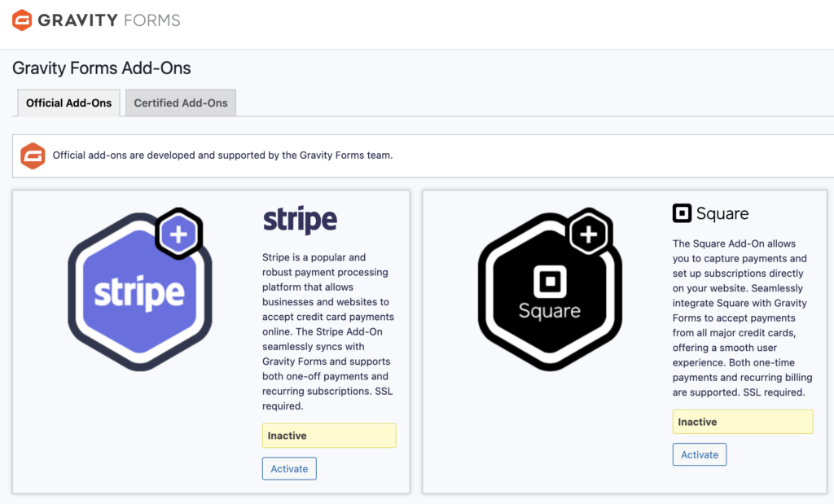The width and height of the screenshot is (834, 504).
Task: Toggle the Stripe add-on Inactive status
Action: (x=328, y=435)
